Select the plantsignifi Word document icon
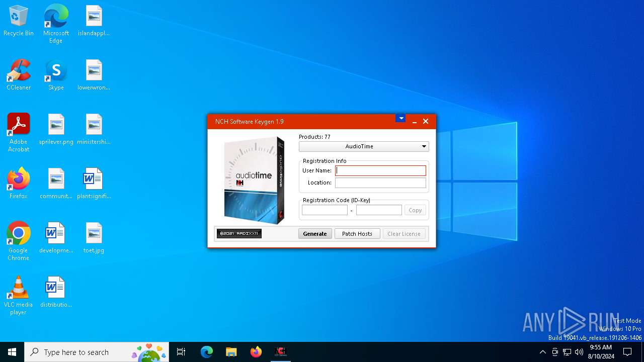 (94, 184)
